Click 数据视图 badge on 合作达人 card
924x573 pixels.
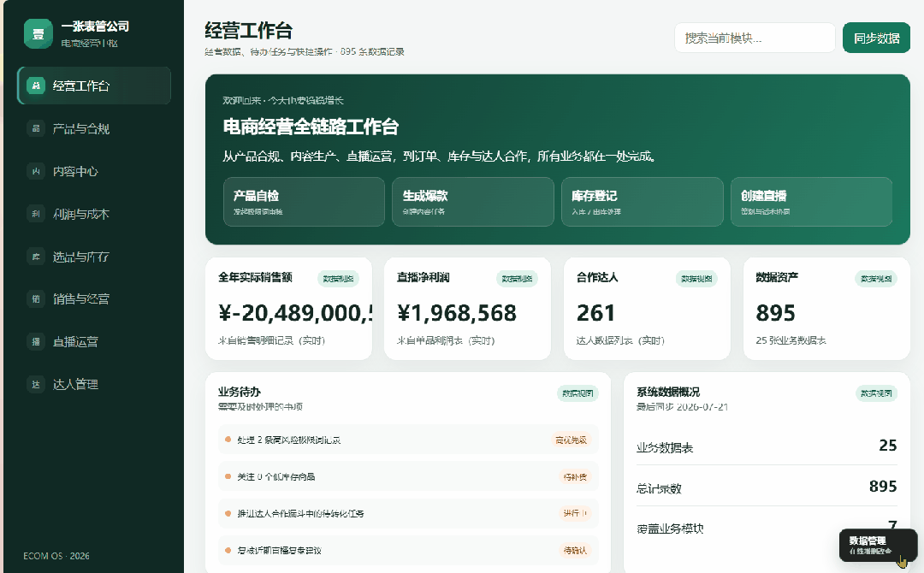click(696, 279)
